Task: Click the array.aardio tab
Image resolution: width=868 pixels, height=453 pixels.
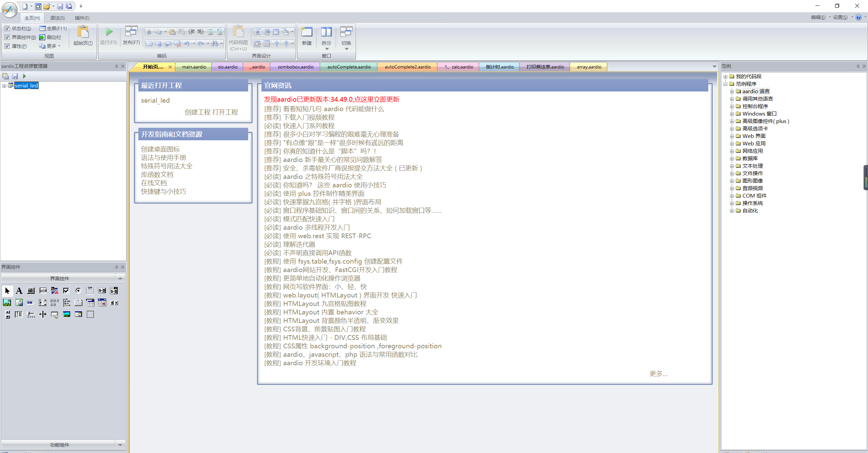Action: click(589, 66)
